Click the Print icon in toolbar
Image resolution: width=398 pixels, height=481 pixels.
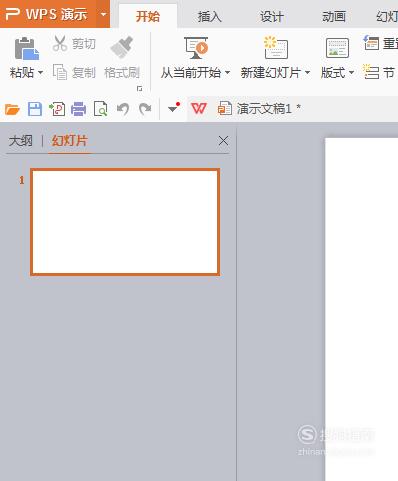point(79,109)
